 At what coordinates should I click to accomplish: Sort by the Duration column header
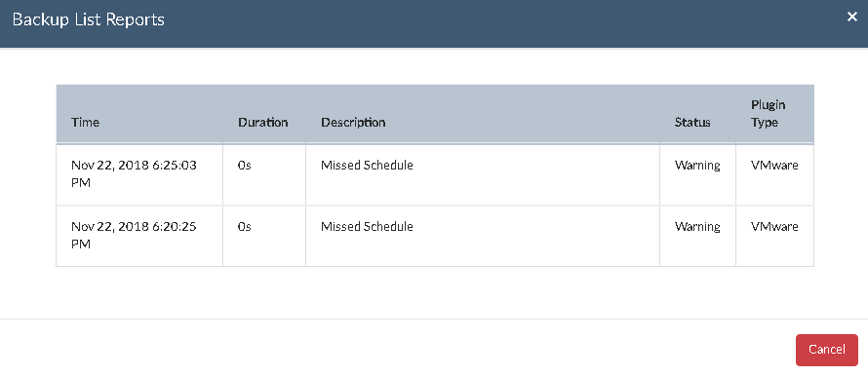(263, 122)
